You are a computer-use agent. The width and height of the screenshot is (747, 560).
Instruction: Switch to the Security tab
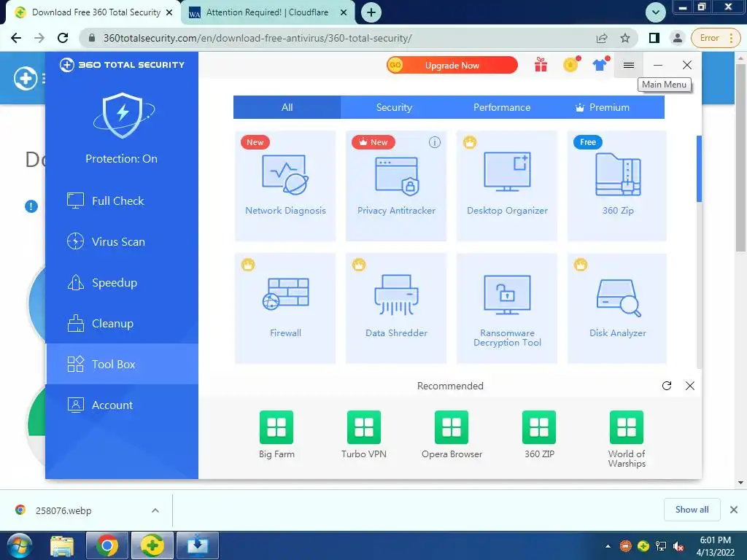pyautogui.click(x=394, y=107)
